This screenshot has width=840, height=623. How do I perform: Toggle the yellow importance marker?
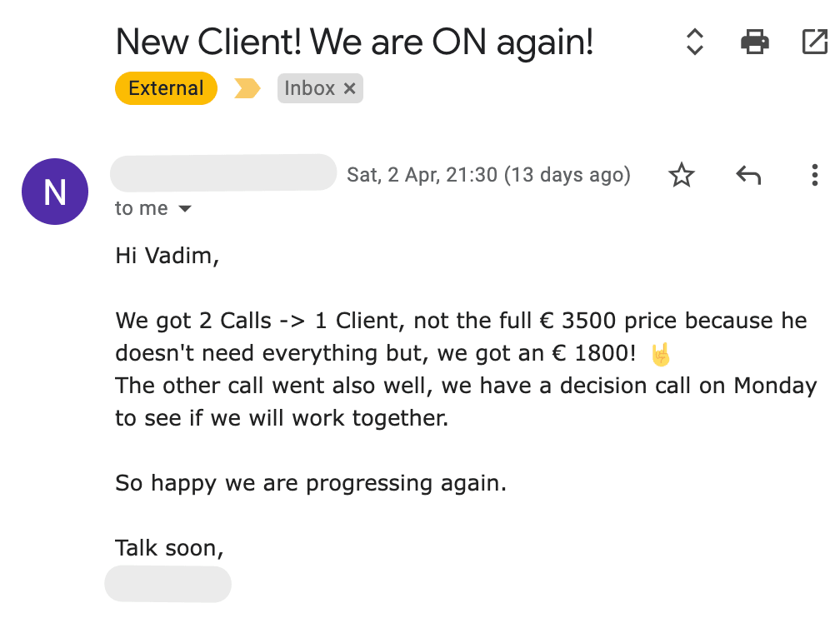pyautogui.click(x=247, y=88)
